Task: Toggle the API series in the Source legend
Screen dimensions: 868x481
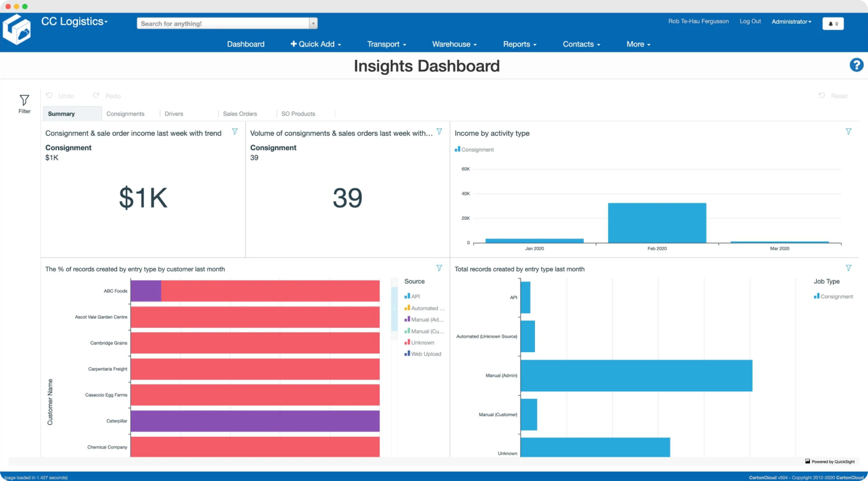Action: click(413, 296)
